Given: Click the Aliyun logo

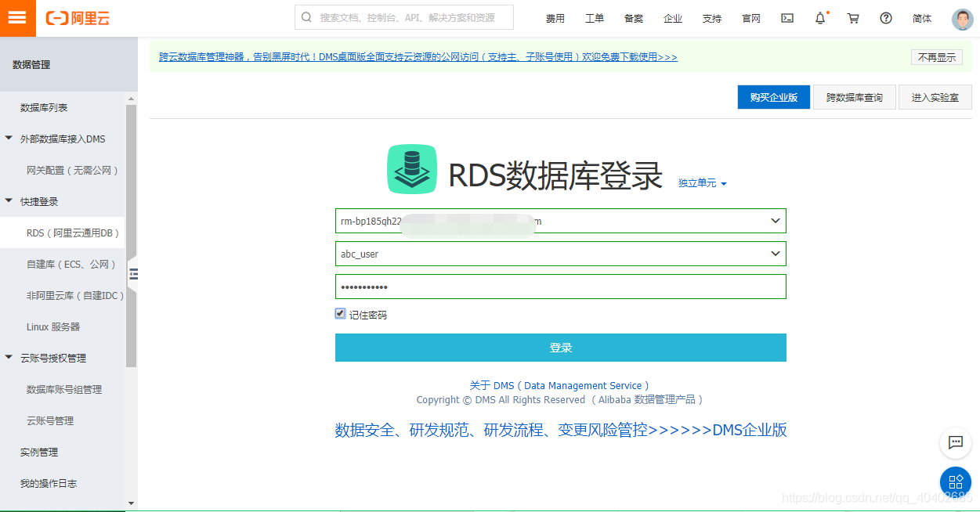Looking at the screenshot, I should click(x=78, y=18).
